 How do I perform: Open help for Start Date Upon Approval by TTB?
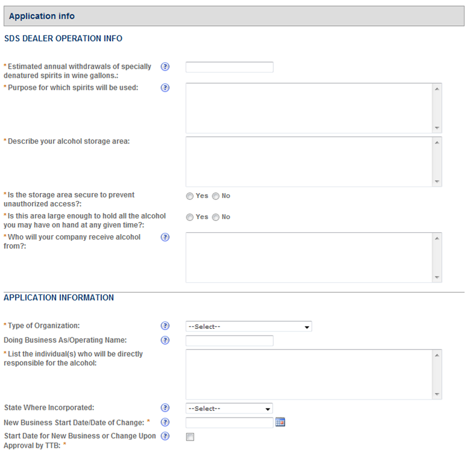[165, 436]
